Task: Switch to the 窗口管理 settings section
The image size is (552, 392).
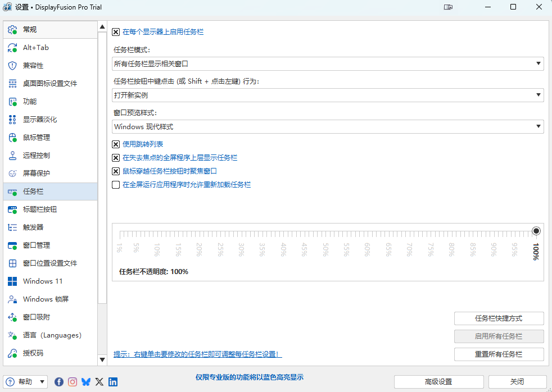Action: coord(37,245)
